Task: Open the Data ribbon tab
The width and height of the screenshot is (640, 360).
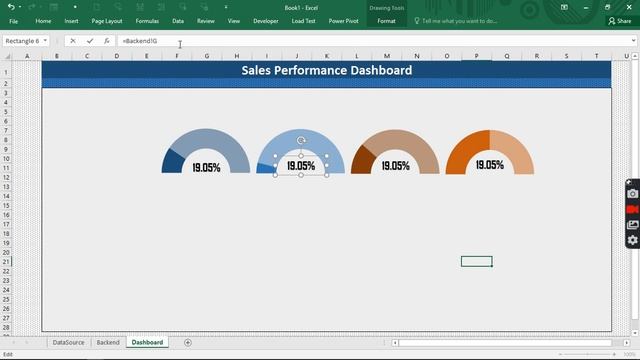Action: click(x=178, y=21)
